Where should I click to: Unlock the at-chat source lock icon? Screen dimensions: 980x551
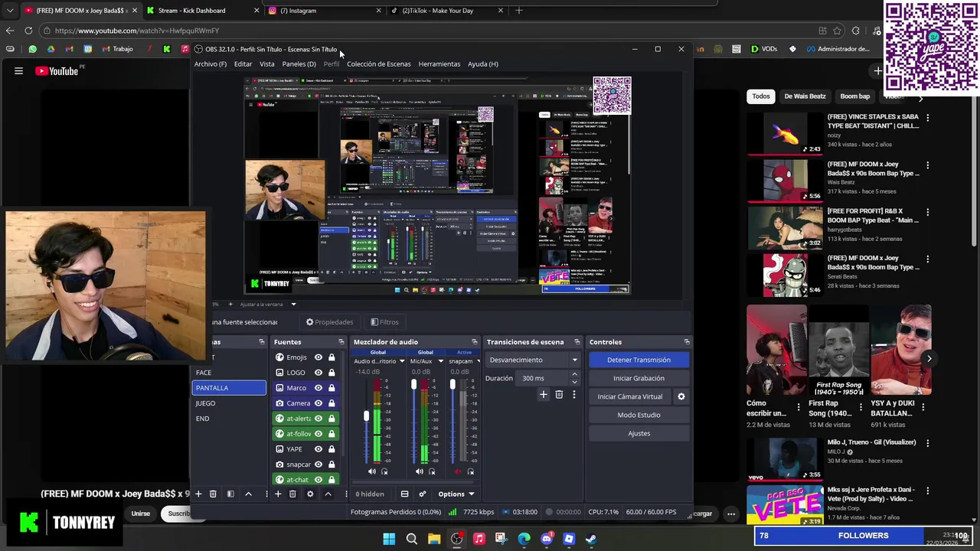click(x=332, y=480)
